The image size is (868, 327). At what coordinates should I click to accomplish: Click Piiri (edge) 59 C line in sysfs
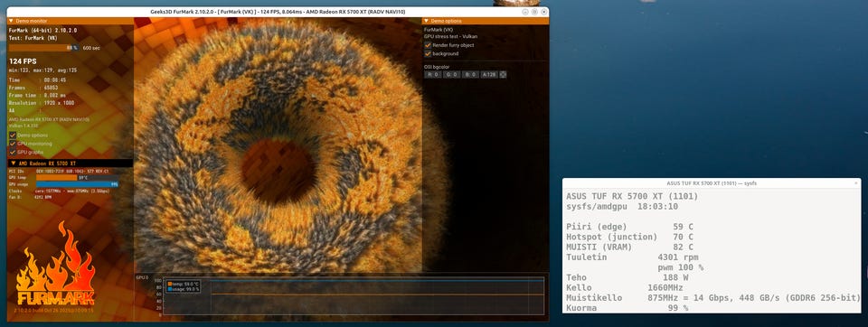pyautogui.click(x=629, y=227)
